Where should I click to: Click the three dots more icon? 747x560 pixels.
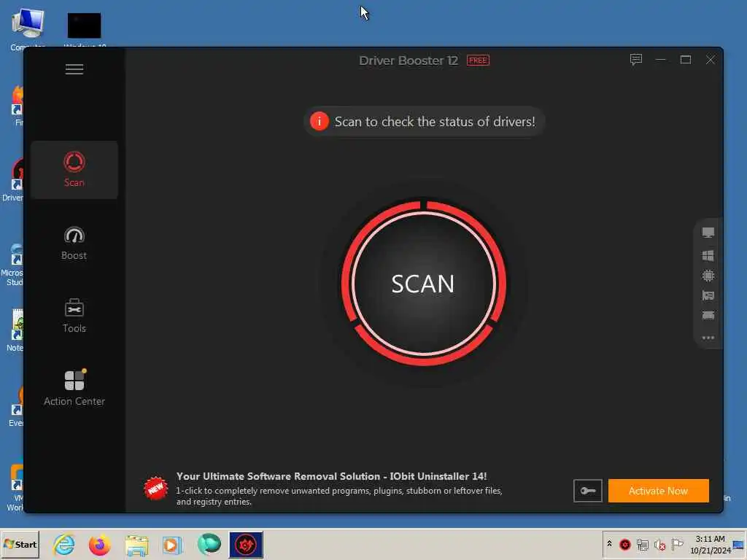pyautogui.click(x=708, y=338)
